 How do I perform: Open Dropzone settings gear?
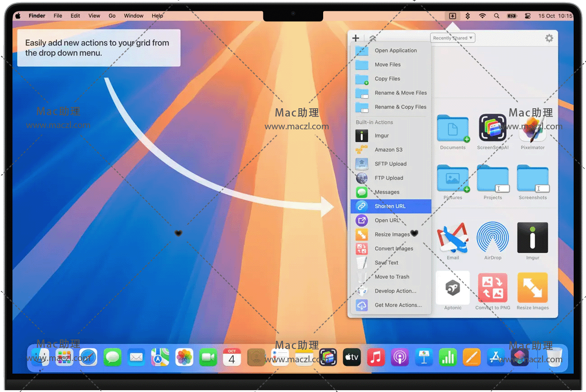pyautogui.click(x=549, y=38)
